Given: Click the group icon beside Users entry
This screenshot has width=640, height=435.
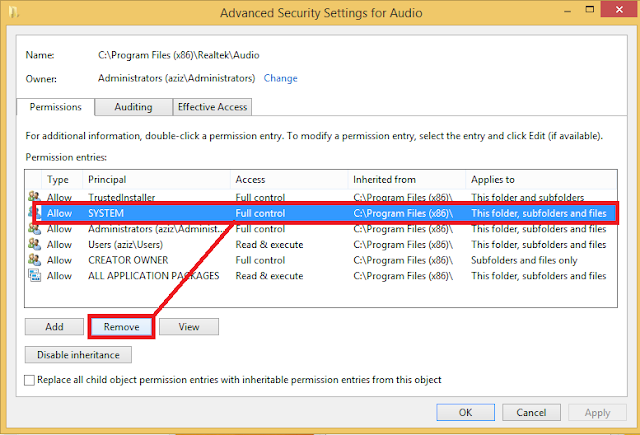Looking at the screenshot, I should pos(35,244).
